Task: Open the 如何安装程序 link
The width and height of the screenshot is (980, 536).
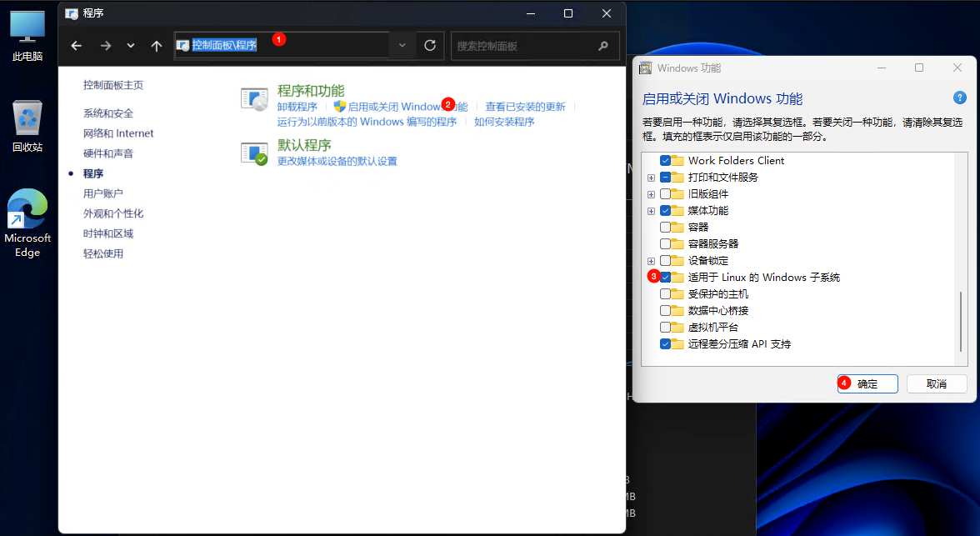Action: coord(504,122)
